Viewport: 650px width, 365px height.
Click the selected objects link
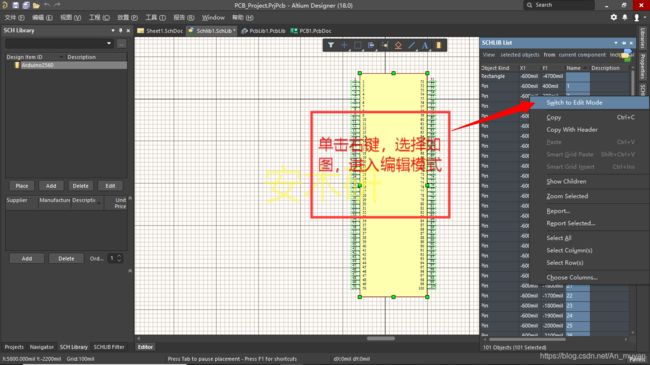pyautogui.click(x=520, y=55)
